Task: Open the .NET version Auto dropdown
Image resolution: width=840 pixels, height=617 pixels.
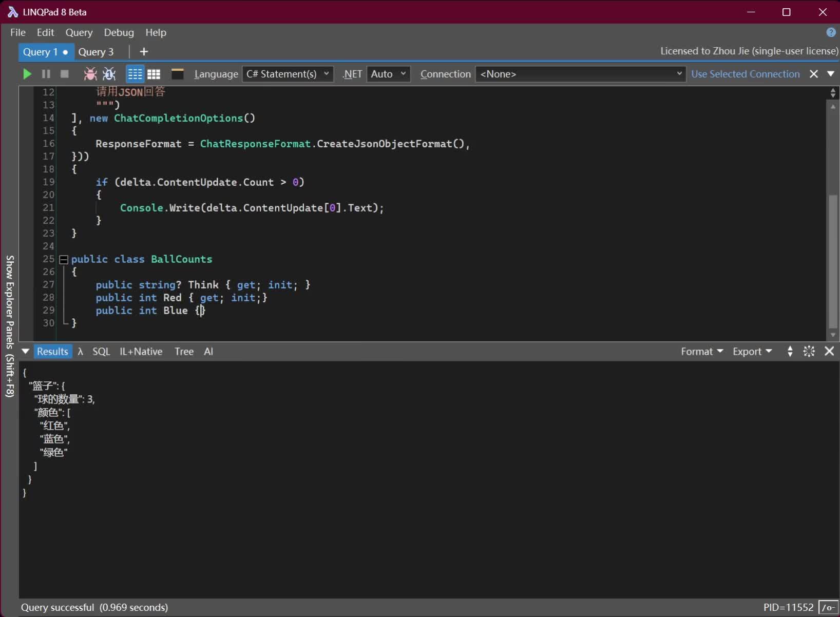Action: 388,74
